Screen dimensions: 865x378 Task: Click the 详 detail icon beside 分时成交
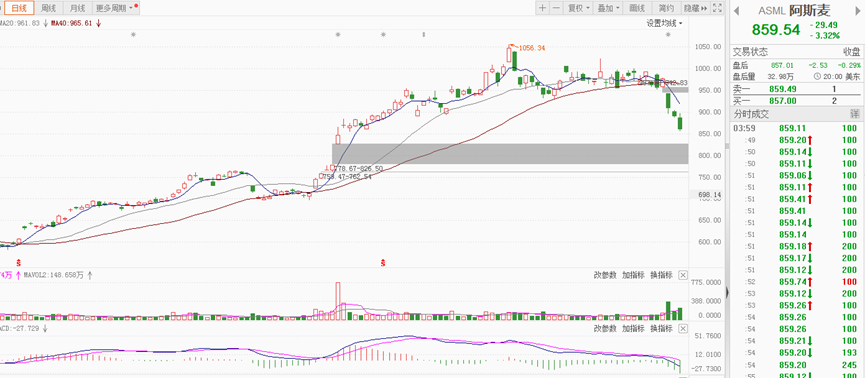coord(855,114)
